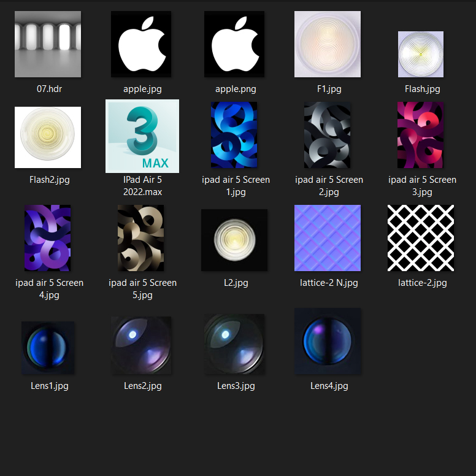Select the black-white lattice-2.jpg thumbnail
The height and width of the screenshot is (476, 476).
(420, 238)
